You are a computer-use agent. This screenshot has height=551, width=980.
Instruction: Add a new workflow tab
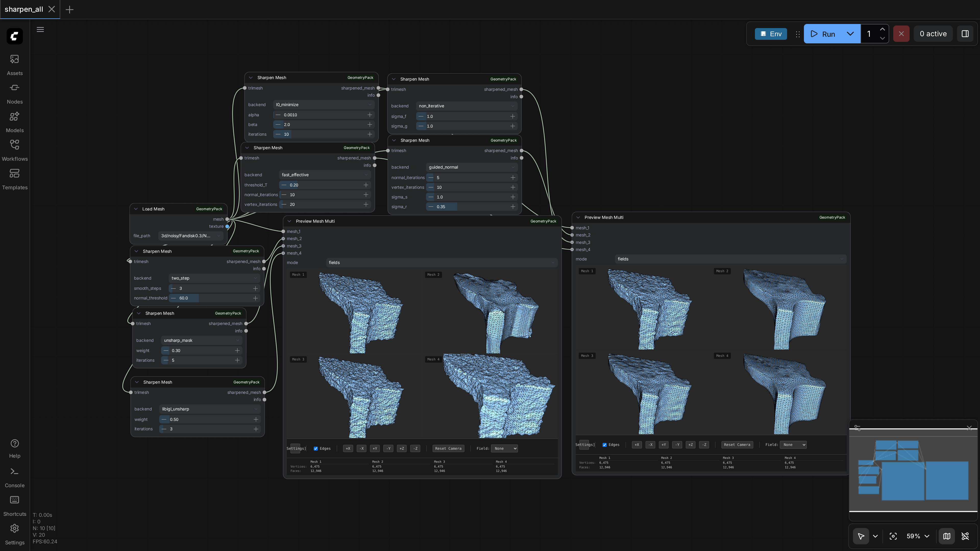[70, 9]
